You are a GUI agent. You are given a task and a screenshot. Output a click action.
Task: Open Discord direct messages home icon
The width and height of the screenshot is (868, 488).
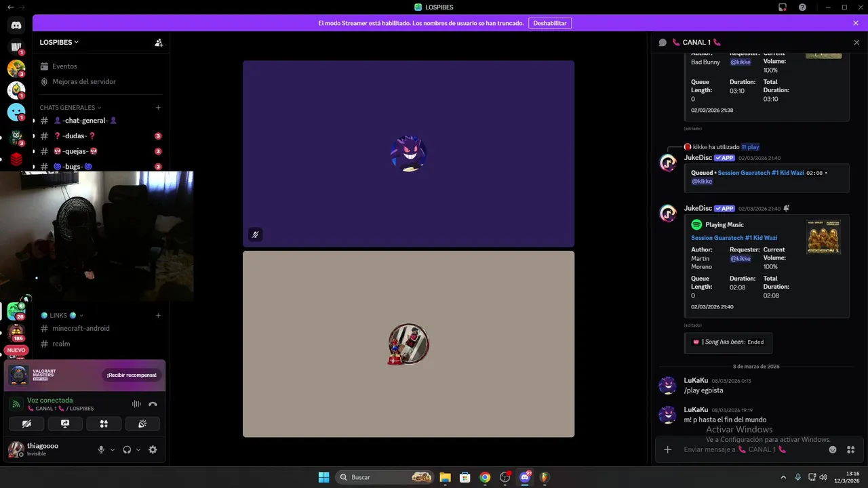click(x=16, y=26)
